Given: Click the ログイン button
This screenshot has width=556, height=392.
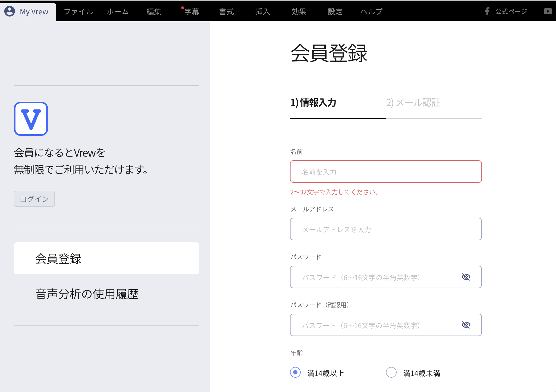Looking at the screenshot, I should point(34,199).
